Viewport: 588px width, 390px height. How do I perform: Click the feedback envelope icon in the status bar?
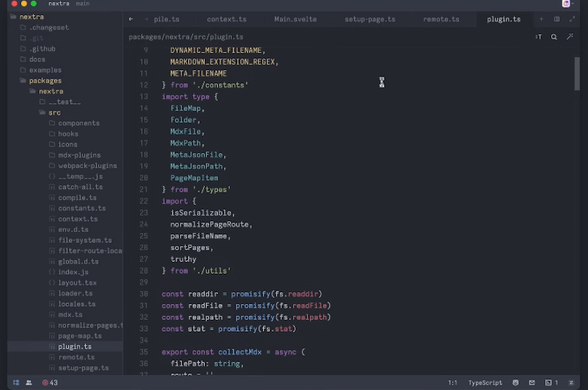532,383
